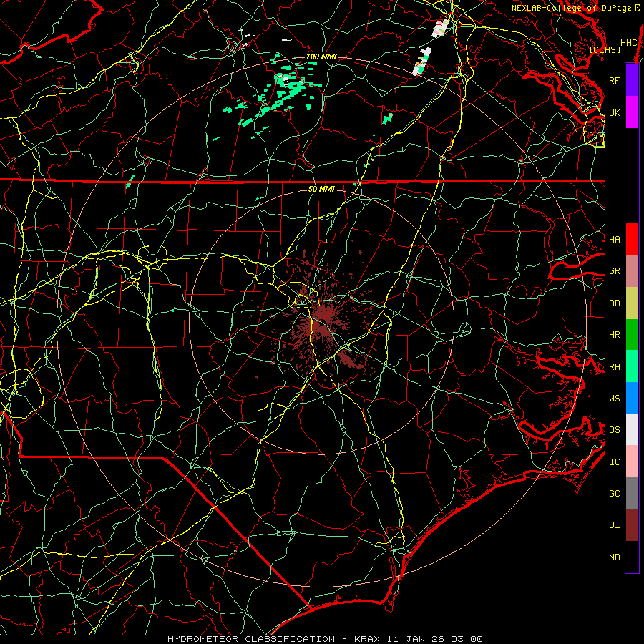Click the 'ND' legend label
644x644 pixels.
(x=614, y=557)
